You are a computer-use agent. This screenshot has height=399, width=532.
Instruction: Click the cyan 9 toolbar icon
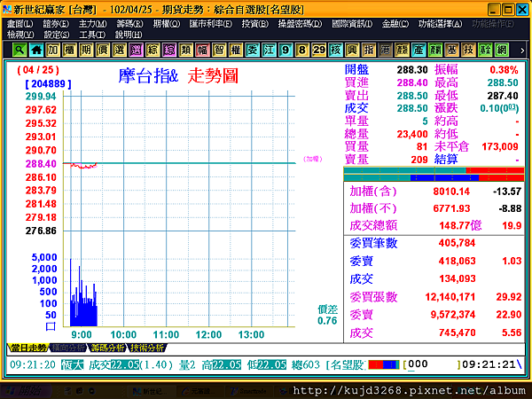(286, 51)
